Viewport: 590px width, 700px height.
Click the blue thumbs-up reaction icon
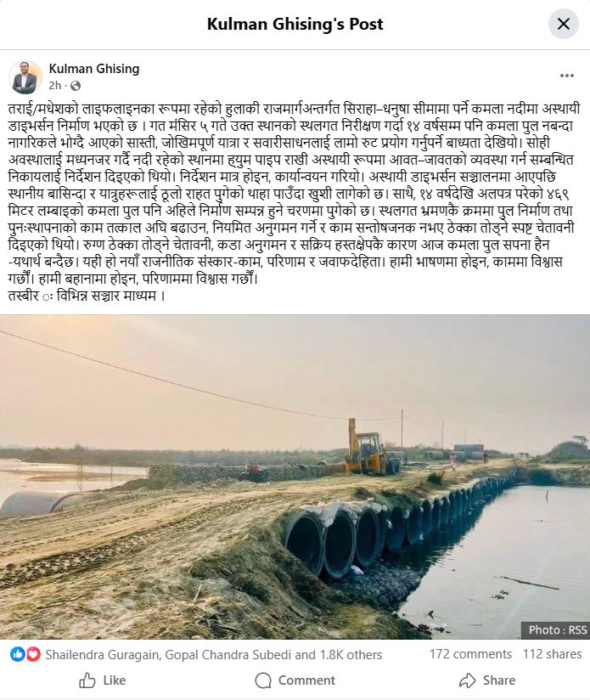17,654
